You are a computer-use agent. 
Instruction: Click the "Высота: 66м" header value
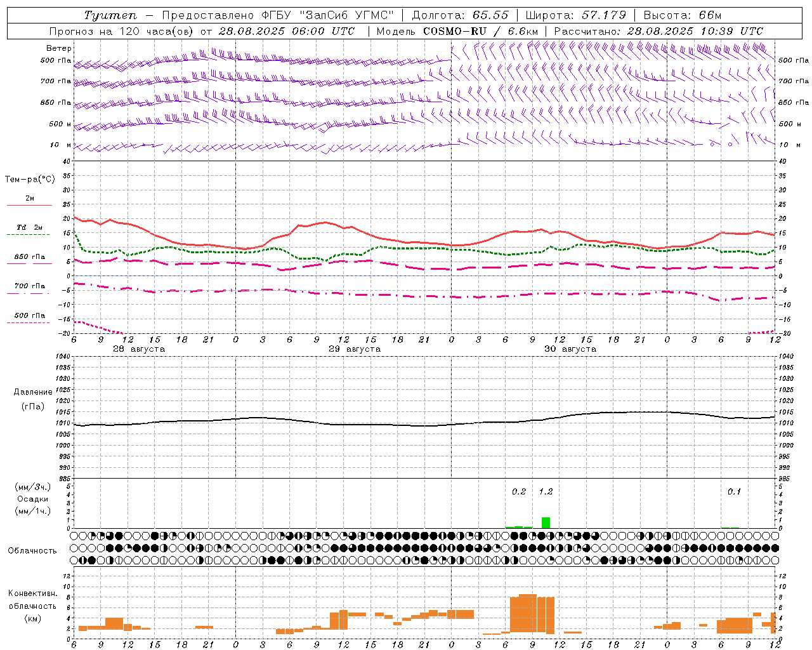(x=683, y=15)
